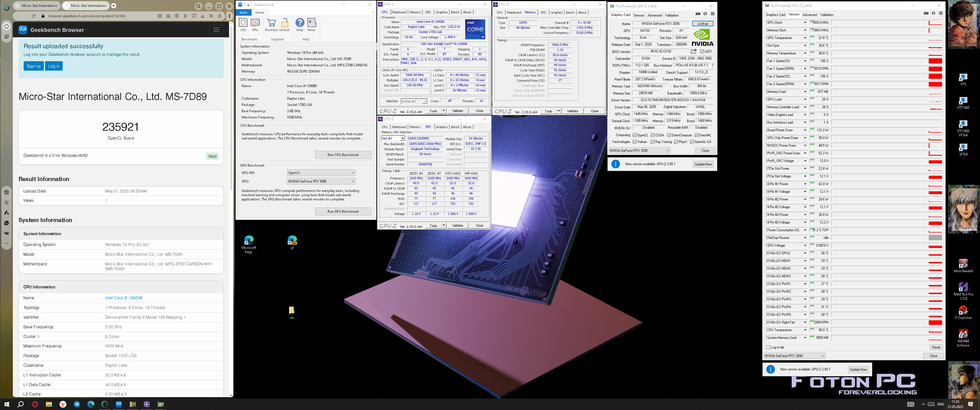Switch to Bench tab in CPU-Z SPD window
The height and width of the screenshot is (410, 980).
(x=455, y=127)
